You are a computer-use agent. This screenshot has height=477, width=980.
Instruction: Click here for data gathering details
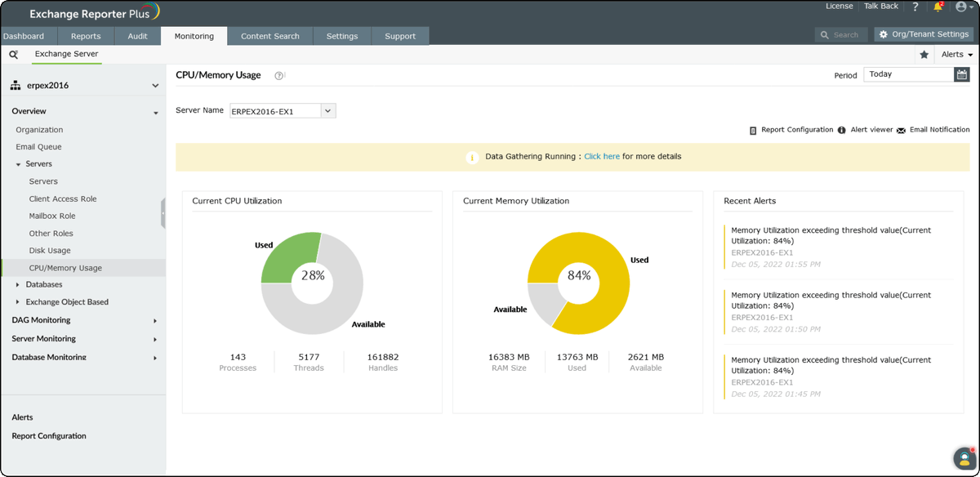pyautogui.click(x=602, y=156)
